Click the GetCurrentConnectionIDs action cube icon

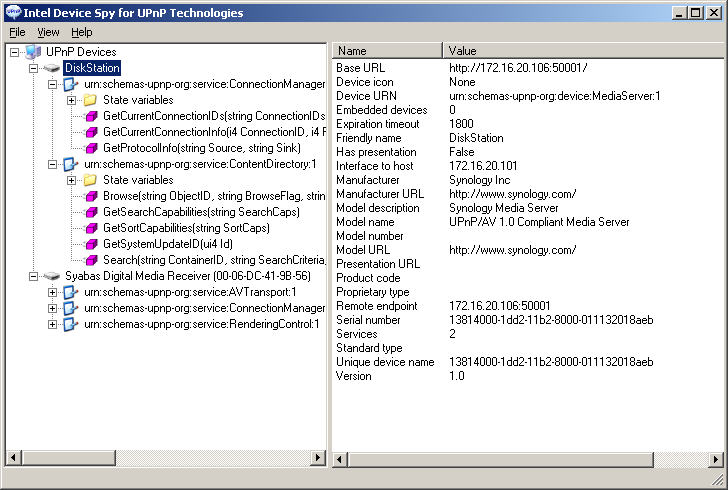(91, 116)
